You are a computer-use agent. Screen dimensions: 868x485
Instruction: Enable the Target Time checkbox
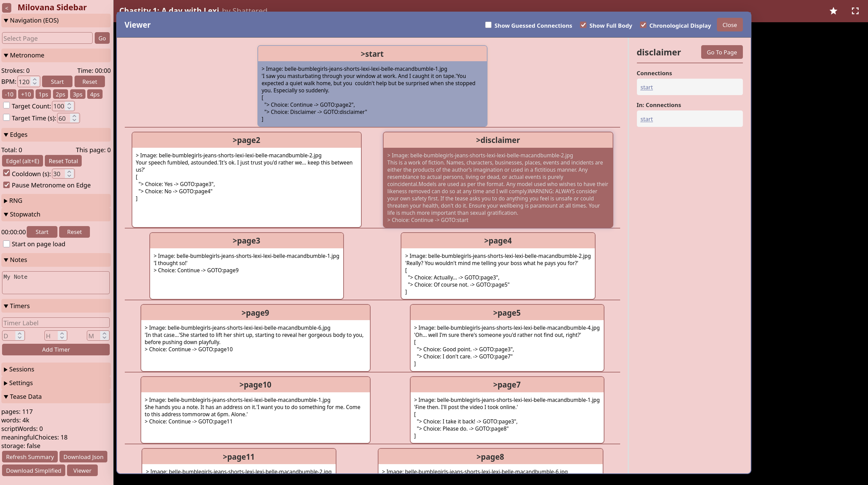point(6,117)
